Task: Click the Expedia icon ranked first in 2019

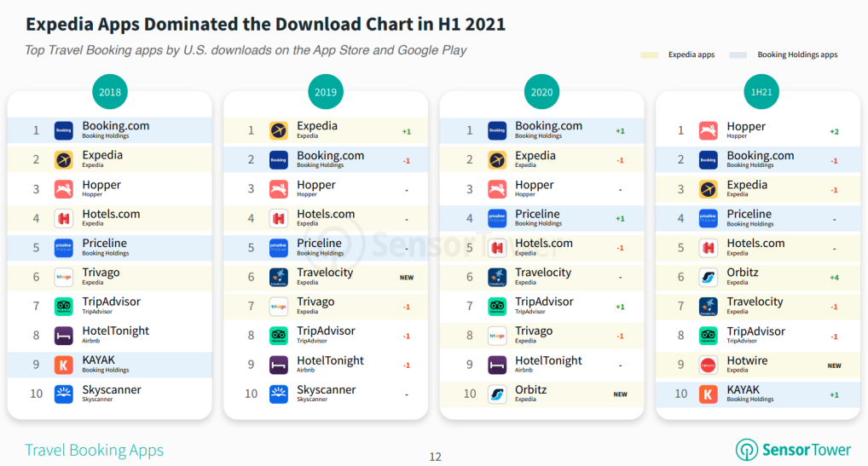Action: point(279,130)
